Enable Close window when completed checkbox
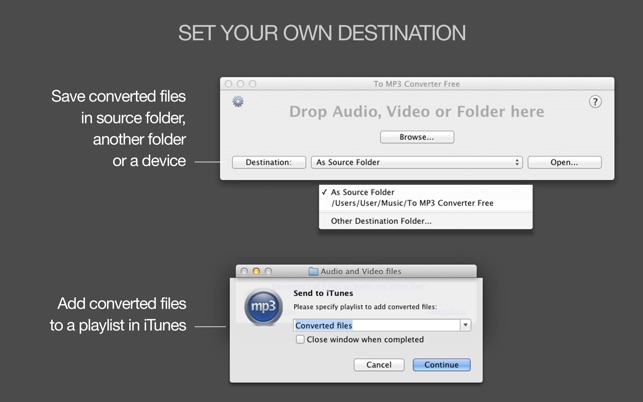 tap(300, 340)
